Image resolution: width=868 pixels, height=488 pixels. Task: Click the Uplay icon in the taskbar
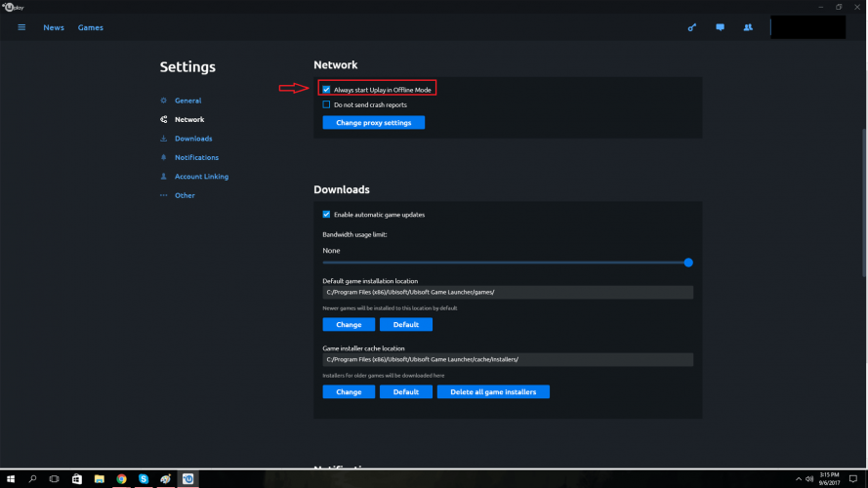click(188, 479)
